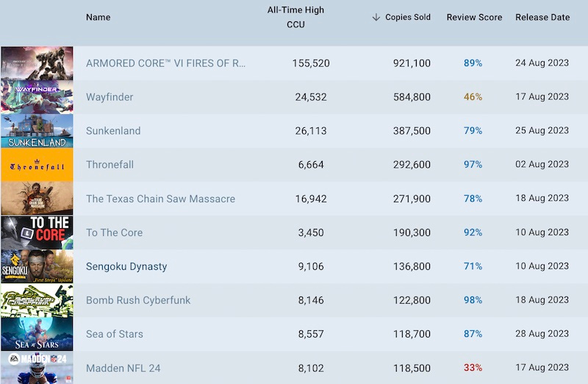
Task: Open Thronefall game thumbnail
Action: 37,164
